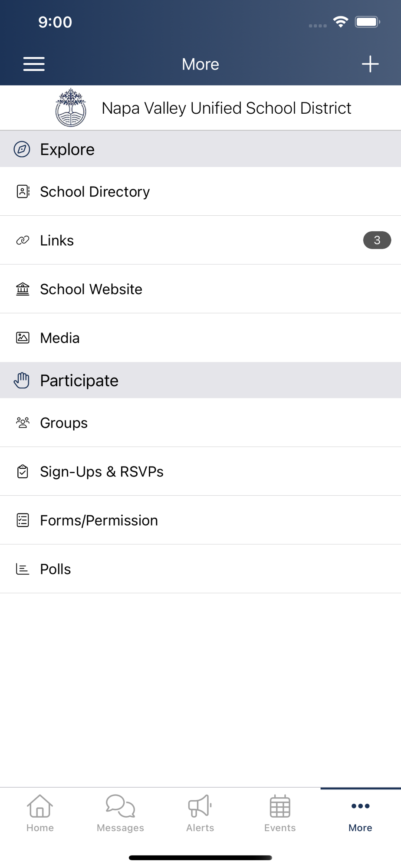
Task: Tap the Links chain icon
Action: pos(23,240)
